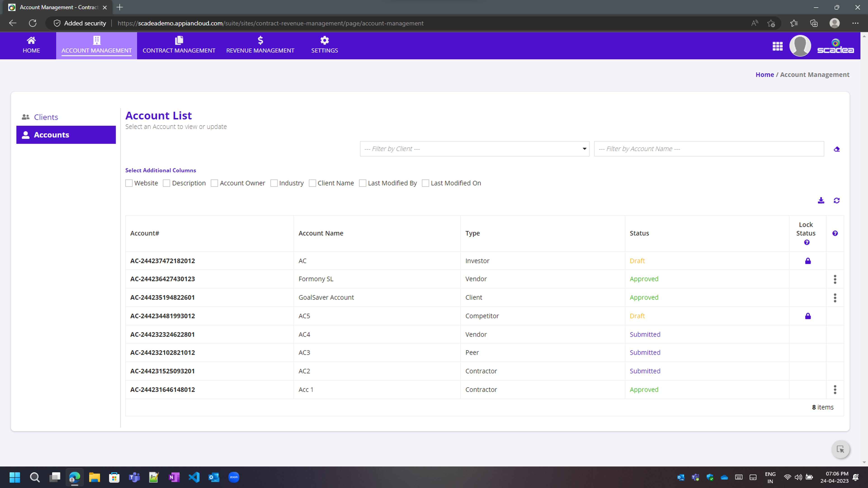The image size is (868, 488).
Task: Open account AC-244231646148012
Action: [163, 390]
